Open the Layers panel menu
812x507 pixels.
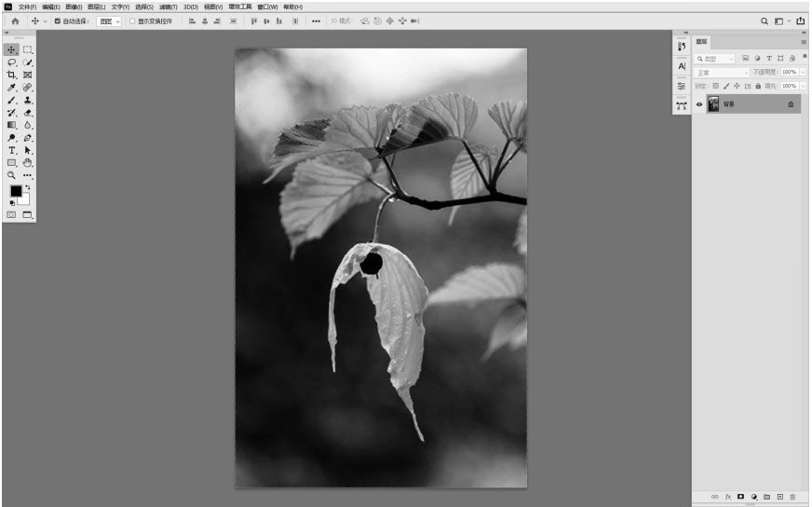804,42
